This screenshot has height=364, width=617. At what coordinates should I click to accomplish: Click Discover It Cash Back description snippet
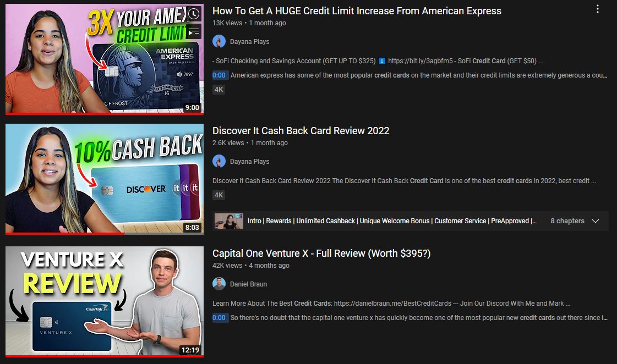click(404, 181)
